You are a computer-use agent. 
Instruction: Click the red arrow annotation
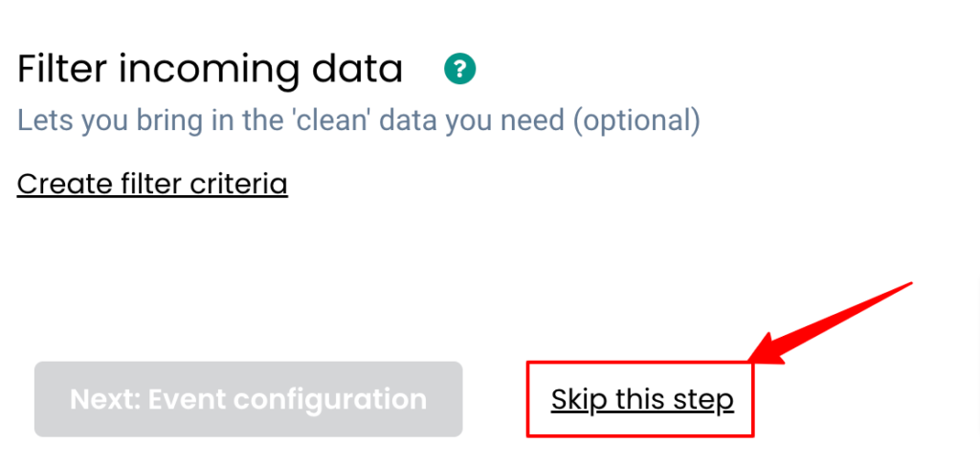click(832, 322)
